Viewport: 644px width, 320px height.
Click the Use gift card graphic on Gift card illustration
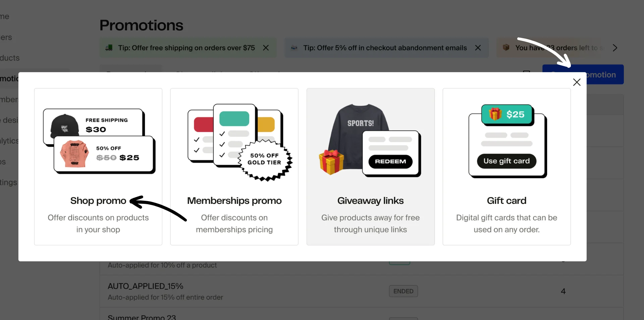click(x=506, y=161)
